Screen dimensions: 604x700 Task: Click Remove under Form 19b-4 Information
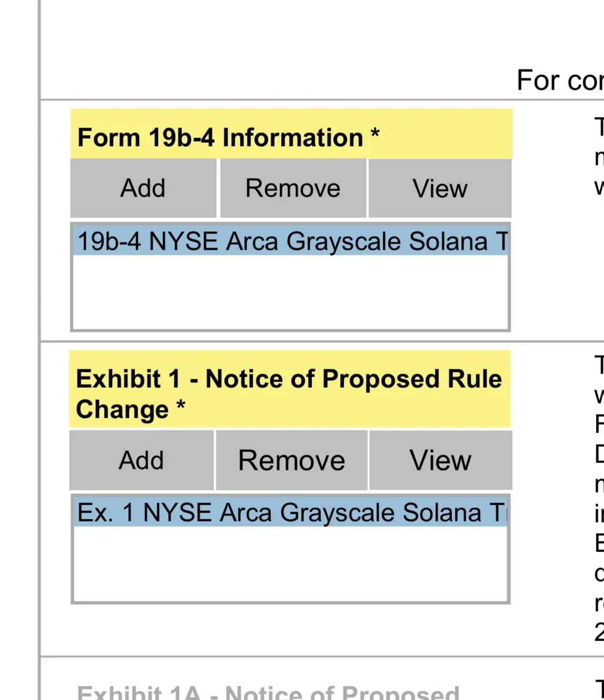click(x=293, y=188)
